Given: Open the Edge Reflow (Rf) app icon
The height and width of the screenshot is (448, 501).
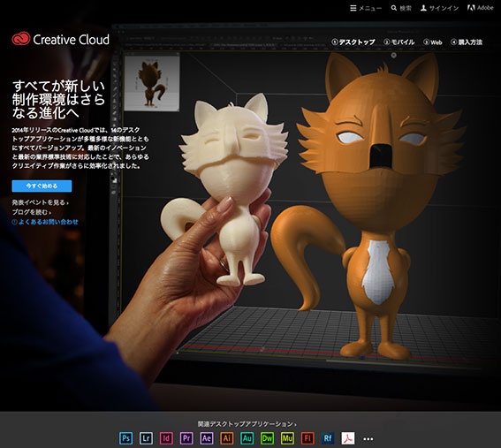Looking at the screenshot, I should [328, 438].
